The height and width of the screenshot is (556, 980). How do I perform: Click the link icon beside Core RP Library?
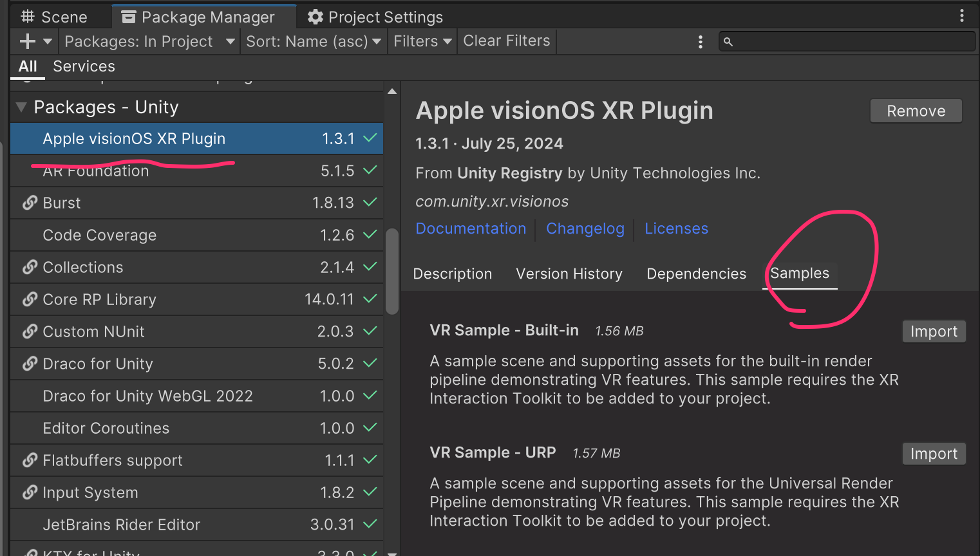pos(30,299)
